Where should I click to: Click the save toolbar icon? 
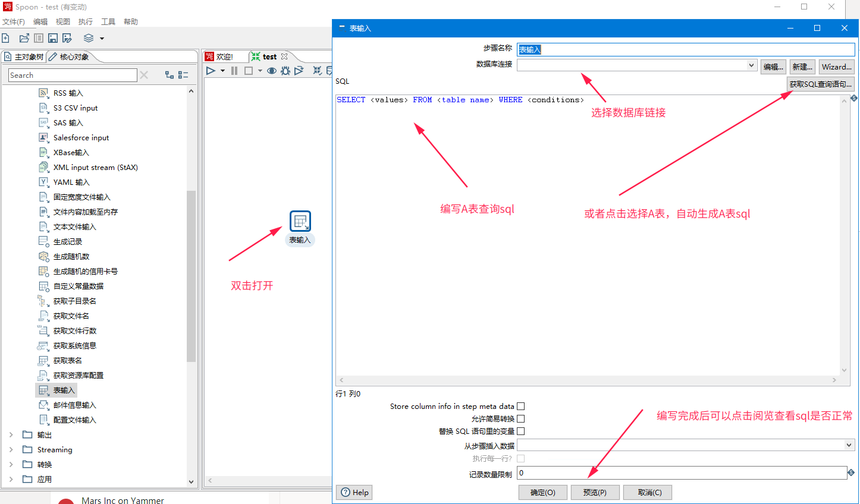(x=54, y=38)
